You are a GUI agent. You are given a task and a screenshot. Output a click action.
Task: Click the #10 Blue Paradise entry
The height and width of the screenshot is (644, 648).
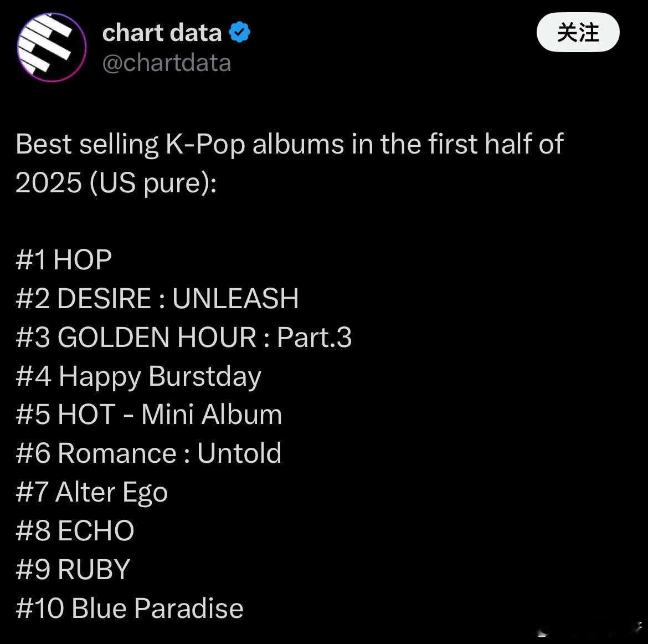tap(130, 609)
